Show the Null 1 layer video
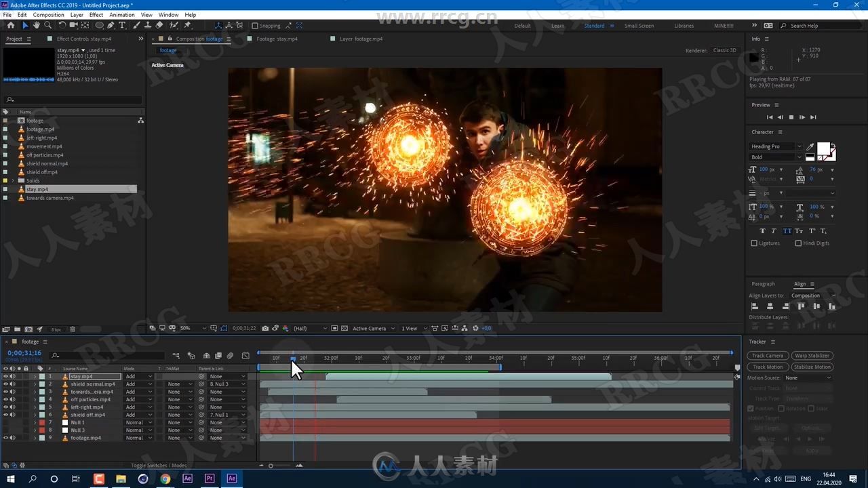Viewport: 868px width, 488px height. pyautogui.click(x=5, y=422)
